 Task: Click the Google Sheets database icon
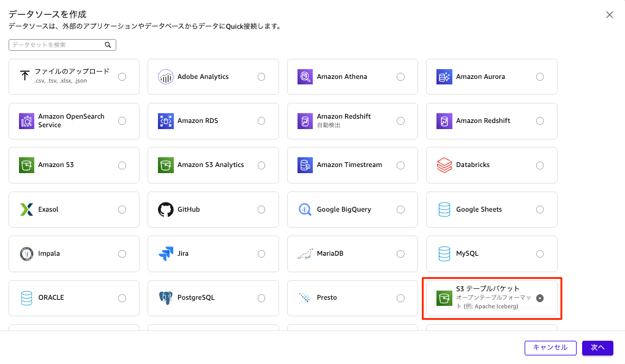point(444,209)
